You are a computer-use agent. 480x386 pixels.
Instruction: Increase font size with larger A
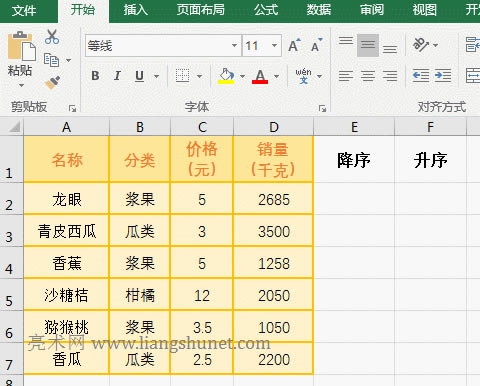pos(295,45)
